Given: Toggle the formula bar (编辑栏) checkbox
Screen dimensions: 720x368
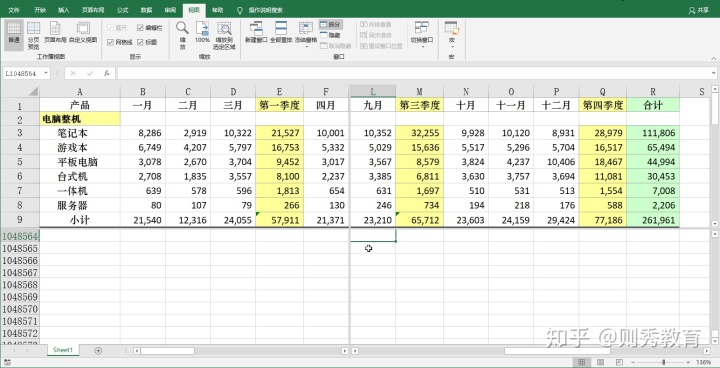Looking at the screenshot, I should coord(140,28).
